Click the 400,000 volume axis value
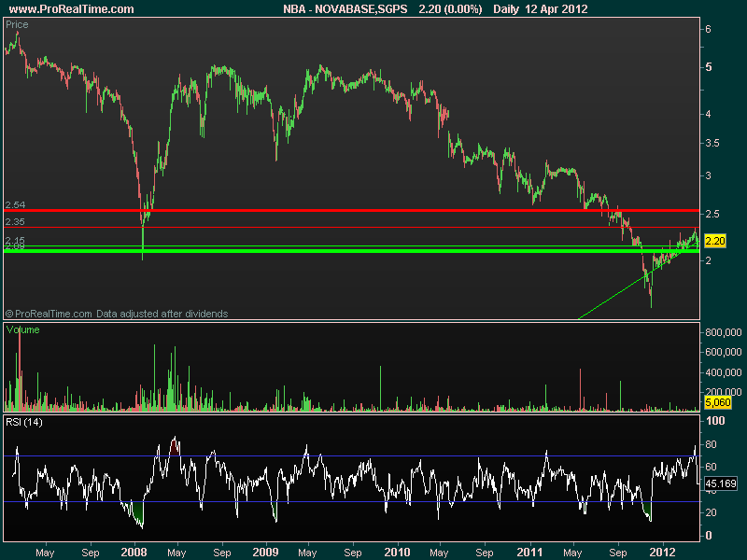The height and width of the screenshot is (560, 747). tap(723, 372)
